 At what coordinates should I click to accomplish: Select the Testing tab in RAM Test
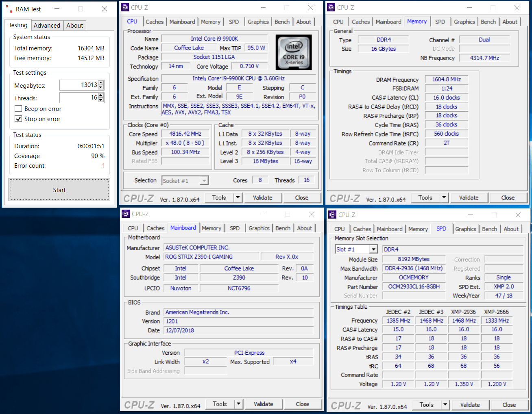point(18,25)
